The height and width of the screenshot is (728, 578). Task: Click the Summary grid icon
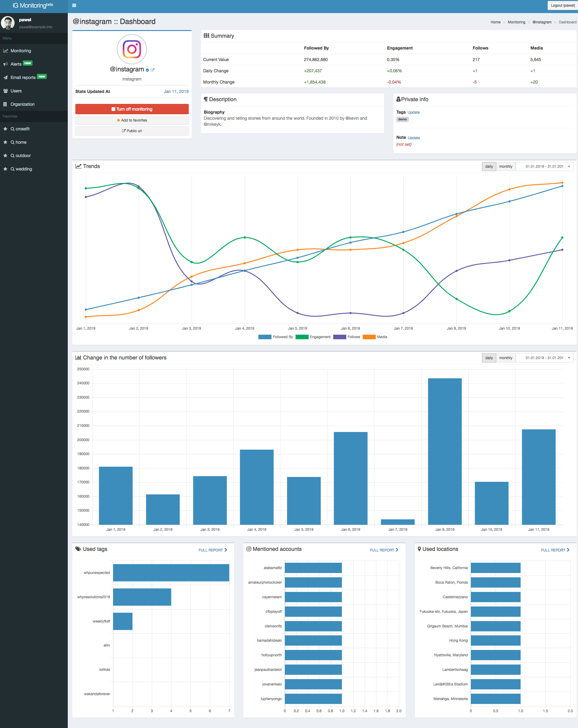click(206, 36)
